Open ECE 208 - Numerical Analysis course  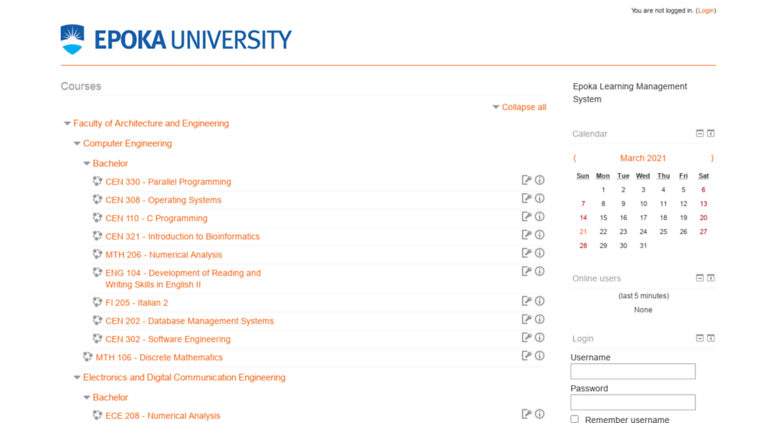pos(163,416)
